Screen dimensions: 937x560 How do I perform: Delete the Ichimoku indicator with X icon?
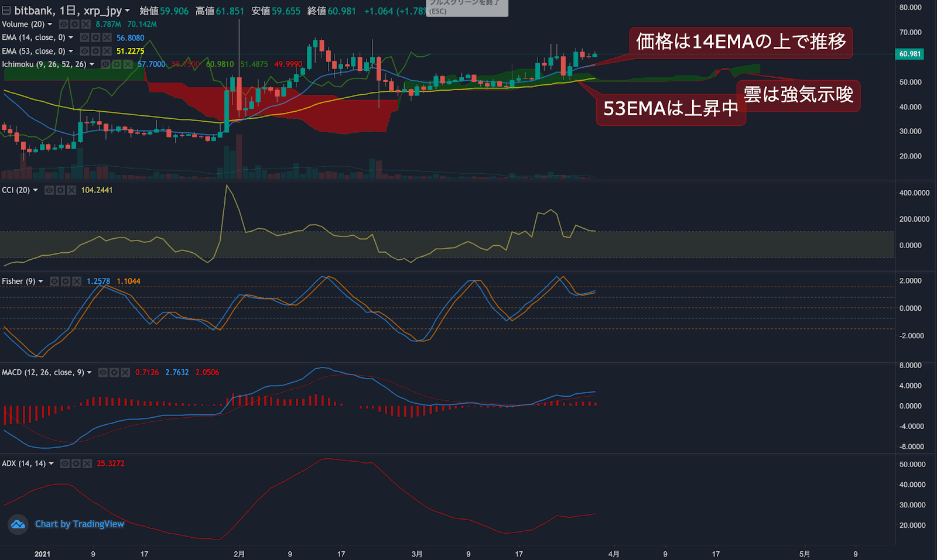click(x=128, y=64)
